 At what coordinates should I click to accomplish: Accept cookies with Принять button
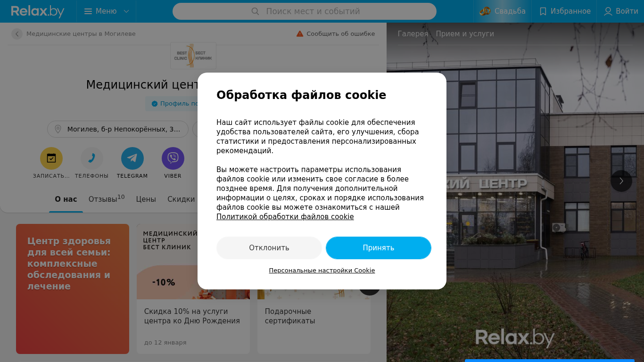(x=379, y=248)
